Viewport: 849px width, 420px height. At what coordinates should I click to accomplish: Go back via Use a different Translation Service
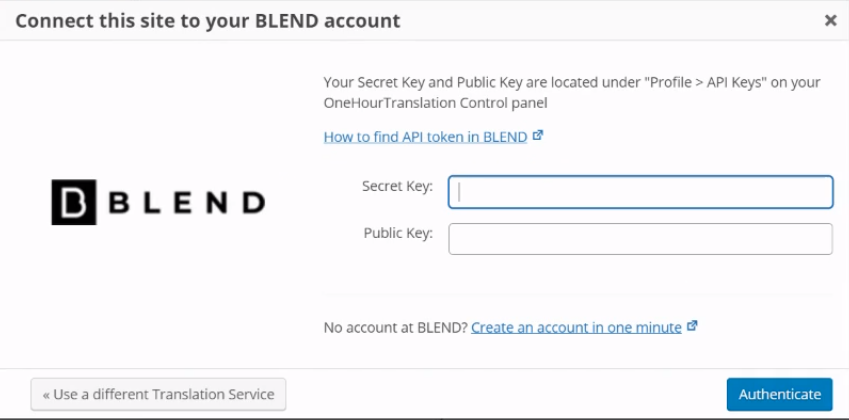[x=158, y=395]
